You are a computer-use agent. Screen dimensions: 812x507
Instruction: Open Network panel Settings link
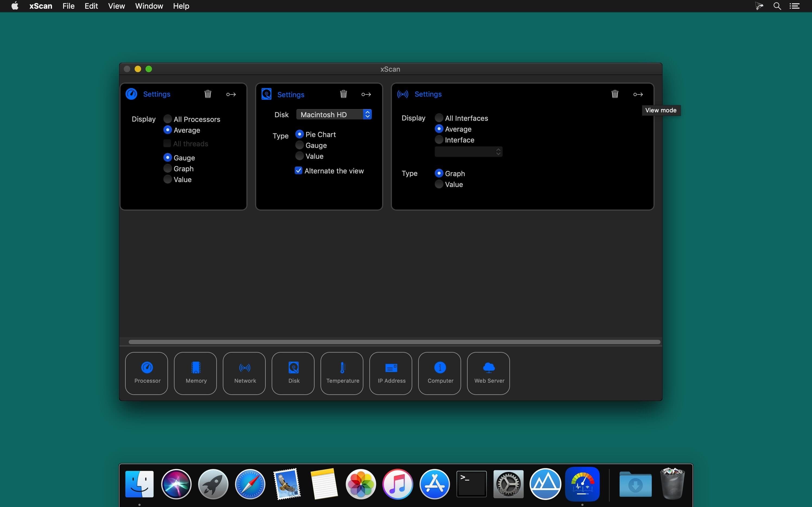(428, 94)
